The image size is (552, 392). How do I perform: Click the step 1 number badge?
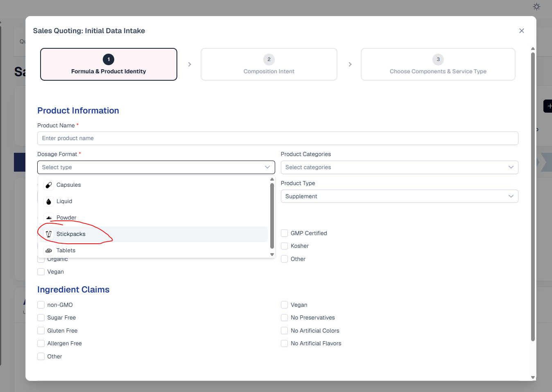point(109,59)
